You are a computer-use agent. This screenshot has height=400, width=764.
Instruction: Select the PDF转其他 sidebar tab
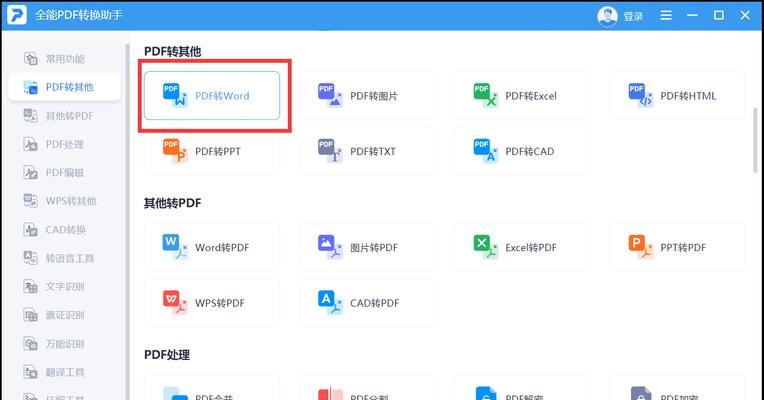(64, 87)
